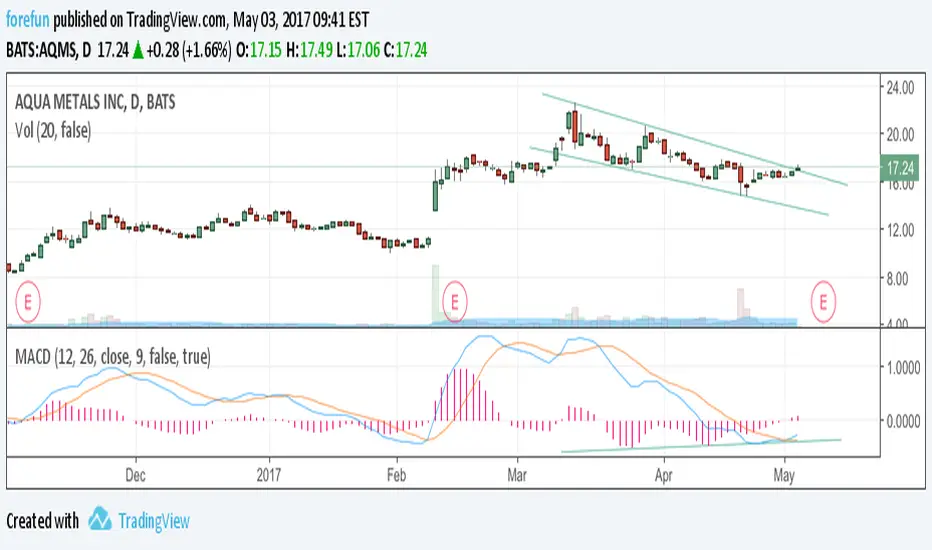932x550 pixels.
Task: Click the BATS:AQMS, D symbol text
Action: coord(48,50)
